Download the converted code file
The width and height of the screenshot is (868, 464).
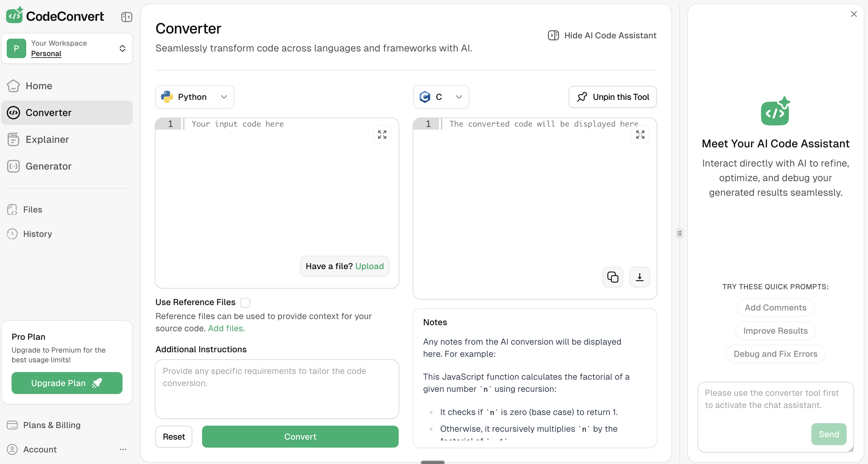pyautogui.click(x=639, y=277)
